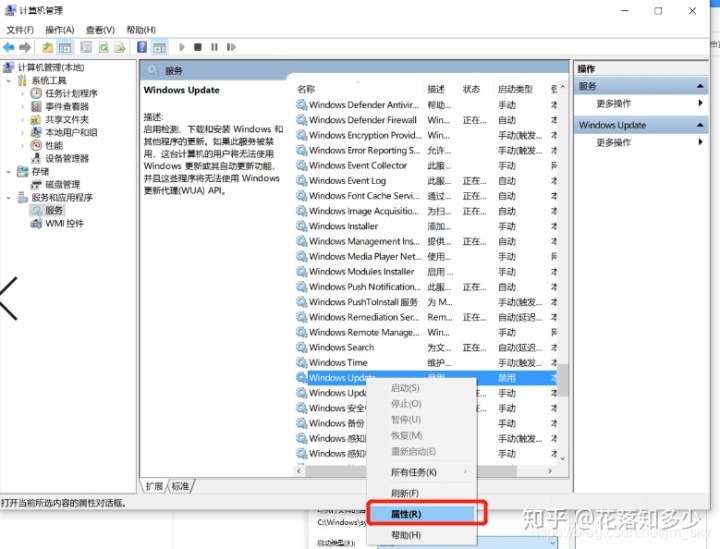Collapse the 服务 actions section arrow

[700, 86]
